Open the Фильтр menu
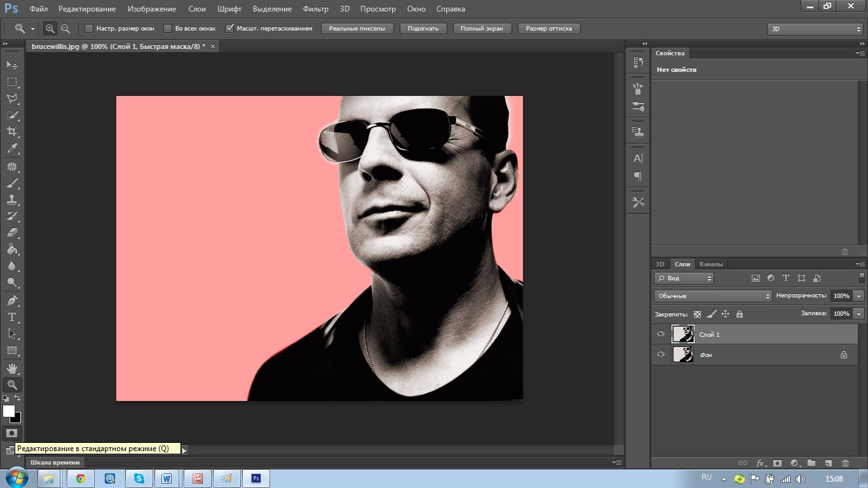The height and width of the screenshot is (488, 868). point(315,9)
